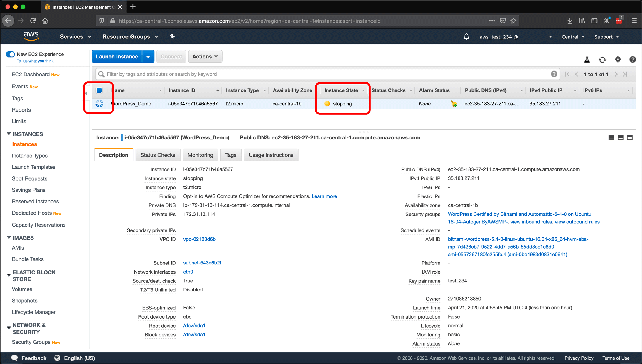
Task: Open Volumes in sidebar
Action: click(x=22, y=289)
